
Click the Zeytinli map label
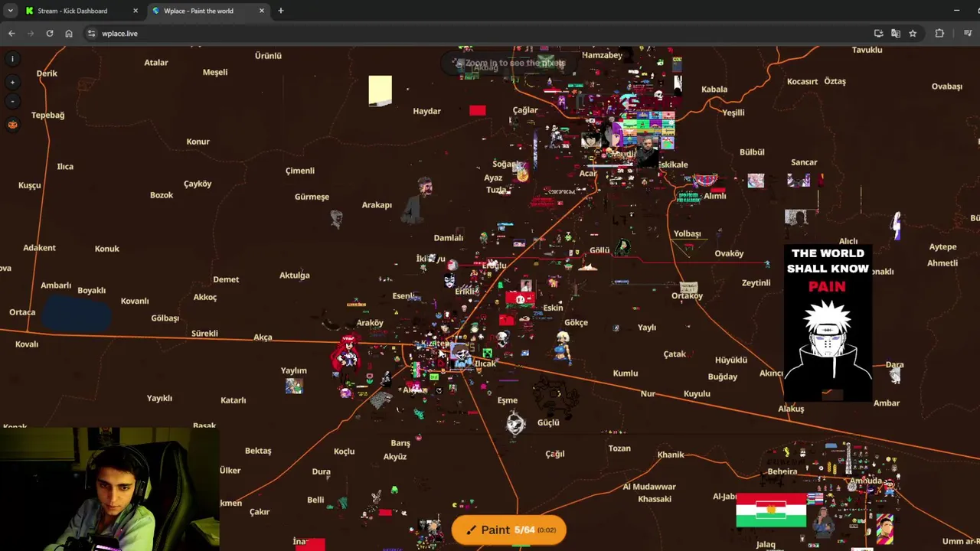(x=756, y=283)
